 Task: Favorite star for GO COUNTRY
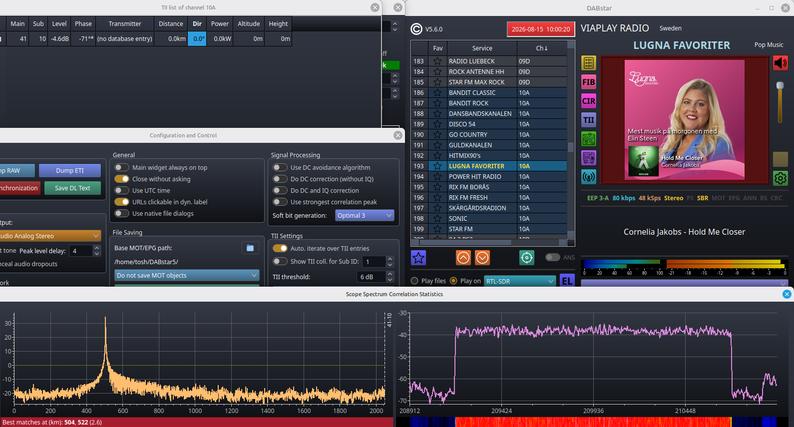pos(437,135)
